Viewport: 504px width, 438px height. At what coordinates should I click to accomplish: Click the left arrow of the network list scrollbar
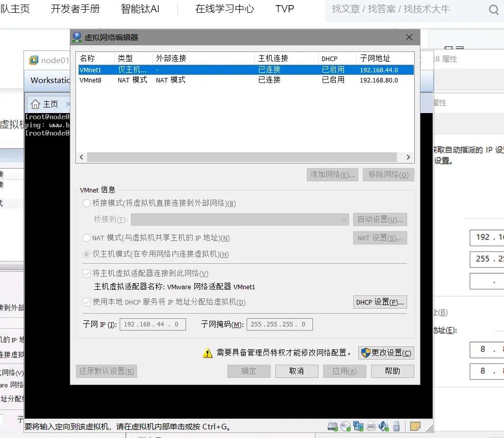point(82,157)
